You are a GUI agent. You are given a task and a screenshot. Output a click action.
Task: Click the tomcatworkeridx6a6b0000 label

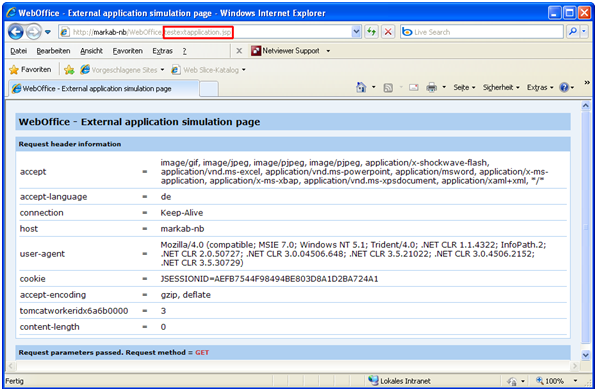[74, 311]
